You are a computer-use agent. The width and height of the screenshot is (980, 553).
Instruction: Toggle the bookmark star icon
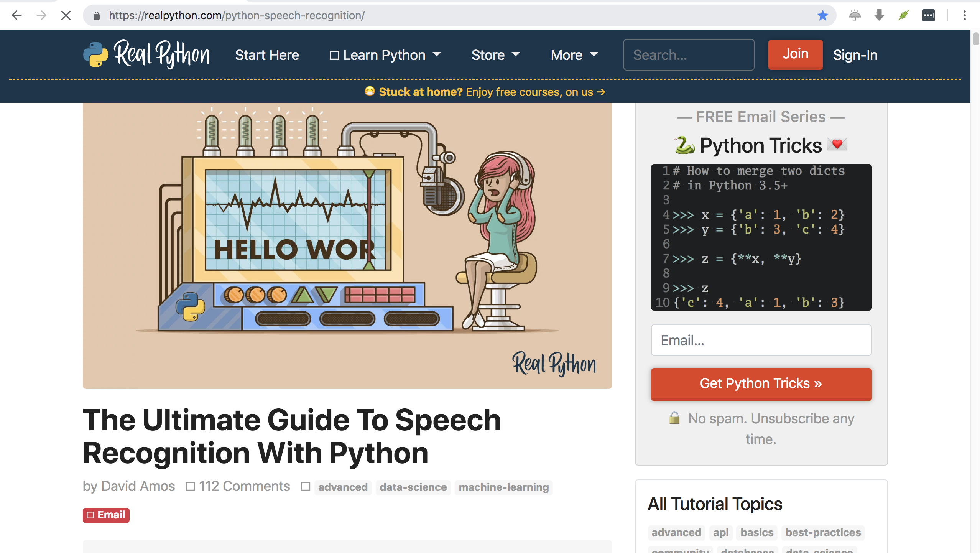click(x=822, y=15)
